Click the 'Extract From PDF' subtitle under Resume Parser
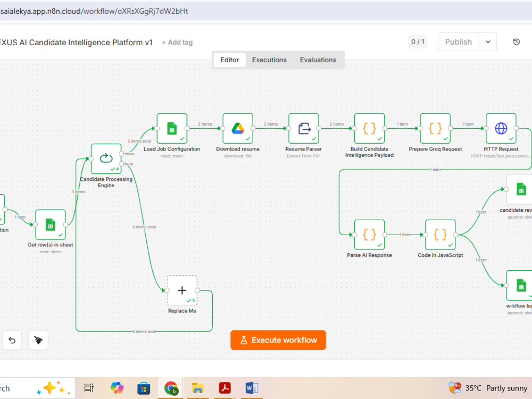The width and height of the screenshot is (532, 399). [304, 156]
